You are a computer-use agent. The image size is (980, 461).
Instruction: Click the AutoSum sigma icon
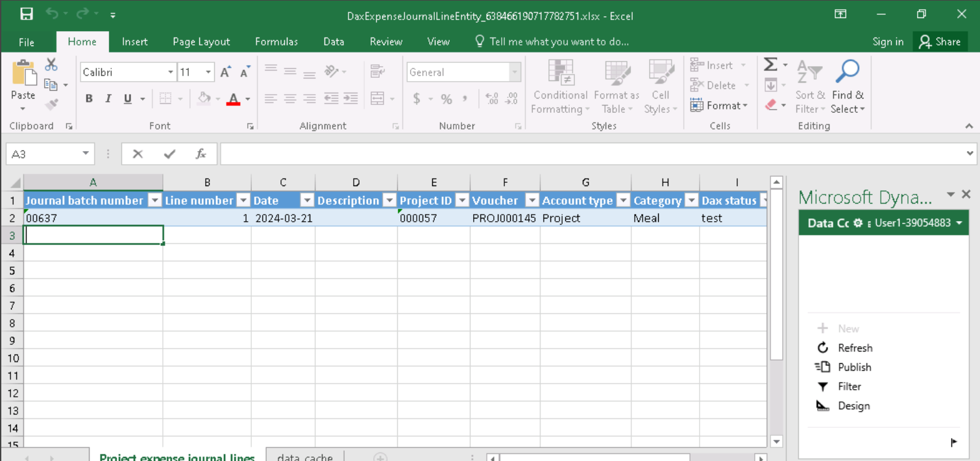(770, 64)
